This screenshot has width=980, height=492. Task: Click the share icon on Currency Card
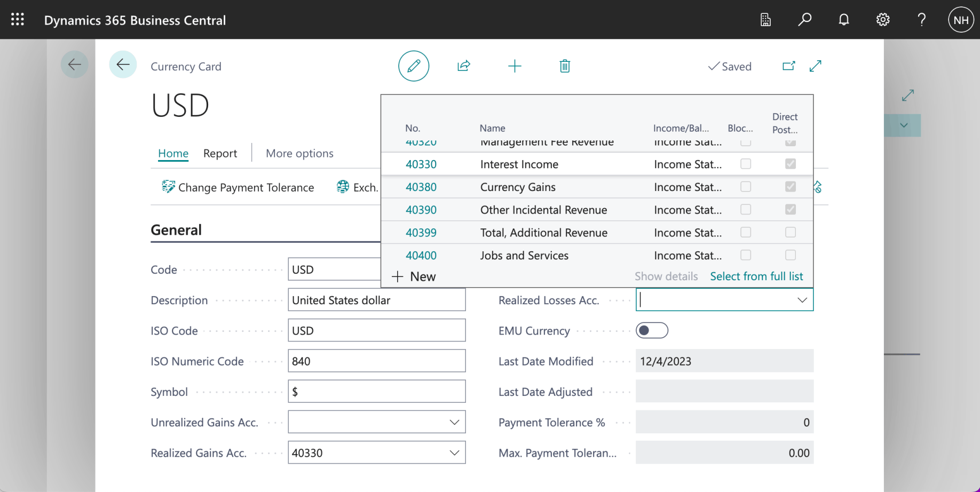point(463,66)
